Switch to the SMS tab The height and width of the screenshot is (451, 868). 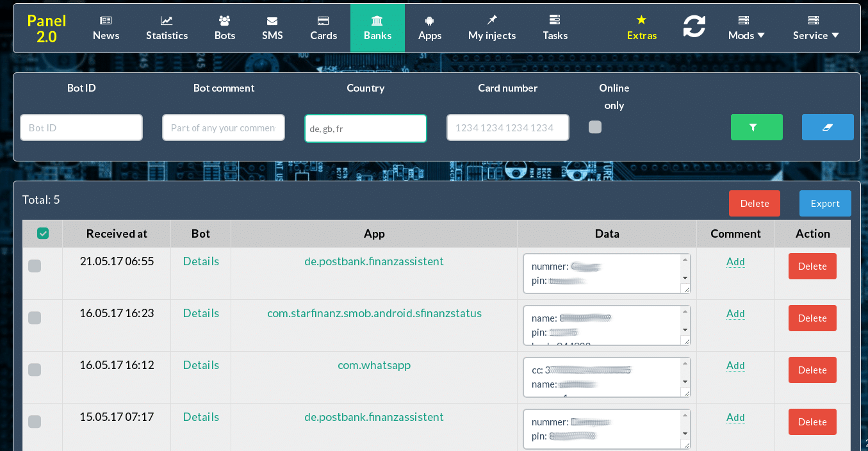click(x=272, y=28)
